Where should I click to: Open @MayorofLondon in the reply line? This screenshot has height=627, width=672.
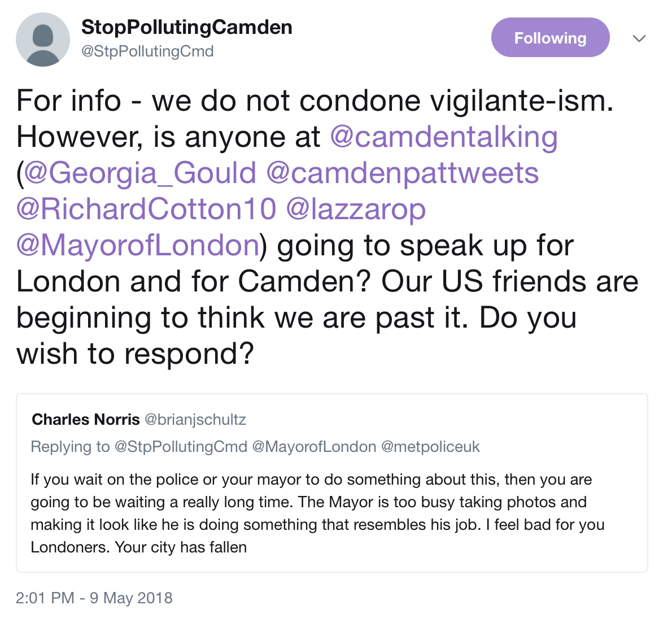pos(314,447)
